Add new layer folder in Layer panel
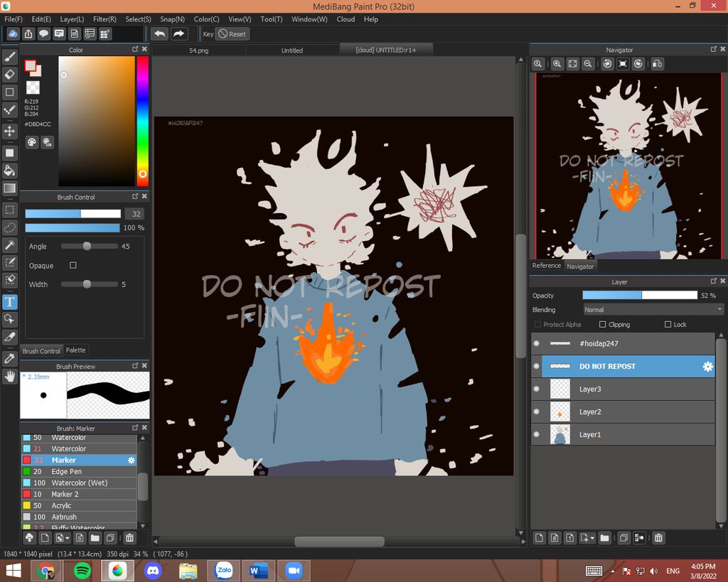This screenshot has width=728, height=582. [604, 538]
